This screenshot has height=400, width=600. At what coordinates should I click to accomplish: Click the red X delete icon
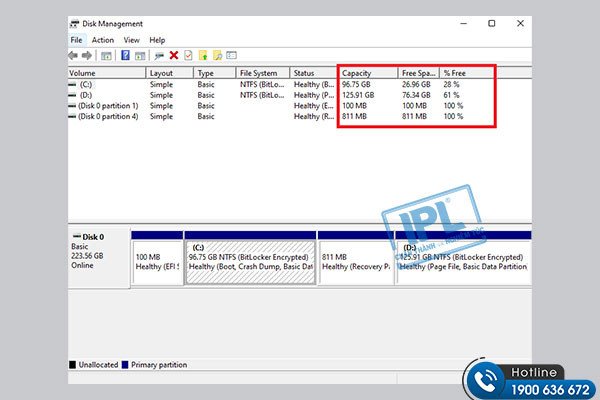coord(174,56)
